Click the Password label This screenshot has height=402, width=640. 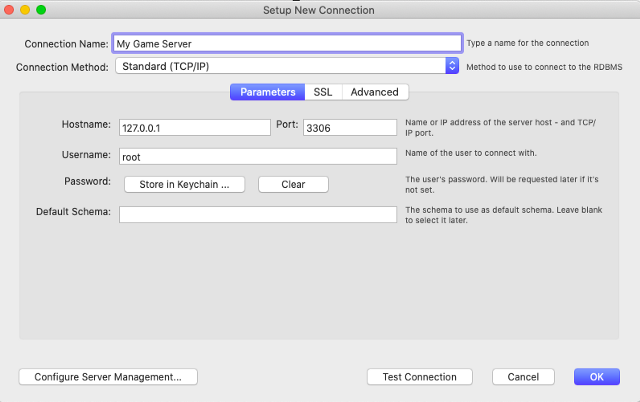tap(87, 181)
